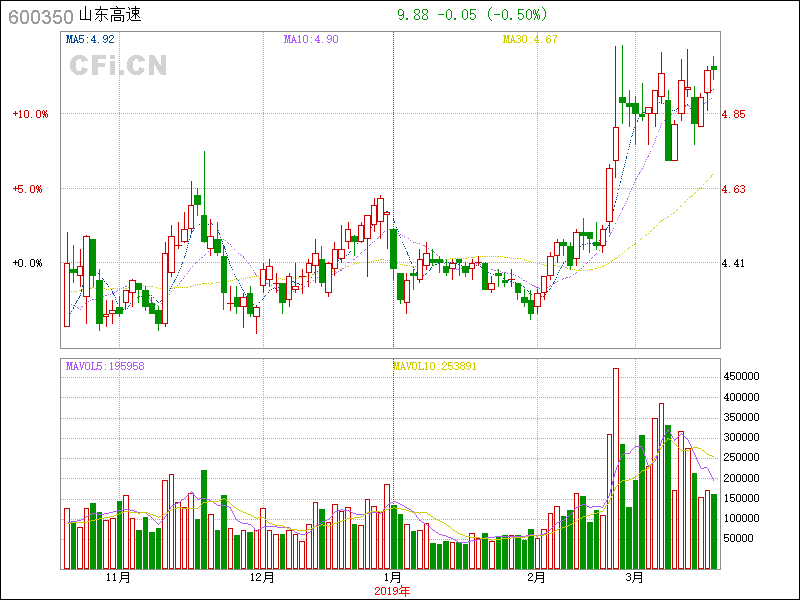Click the +5.0% left axis label

coord(32,189)
